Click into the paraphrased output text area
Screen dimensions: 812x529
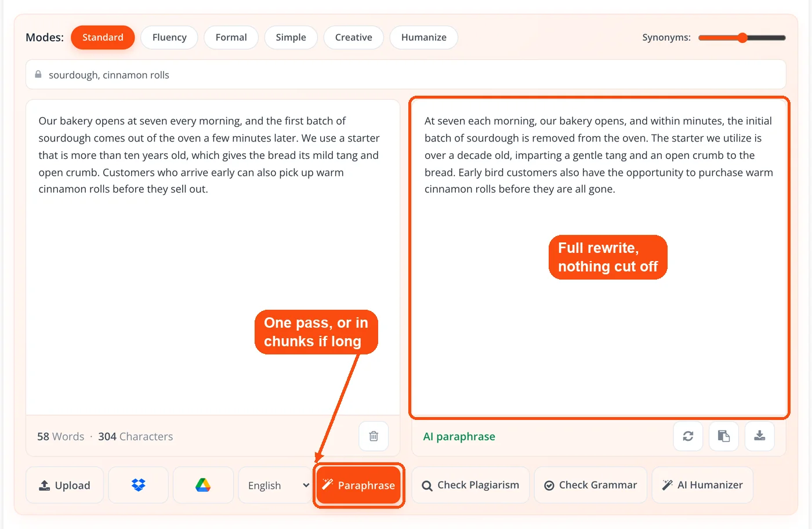pos(599,257)
